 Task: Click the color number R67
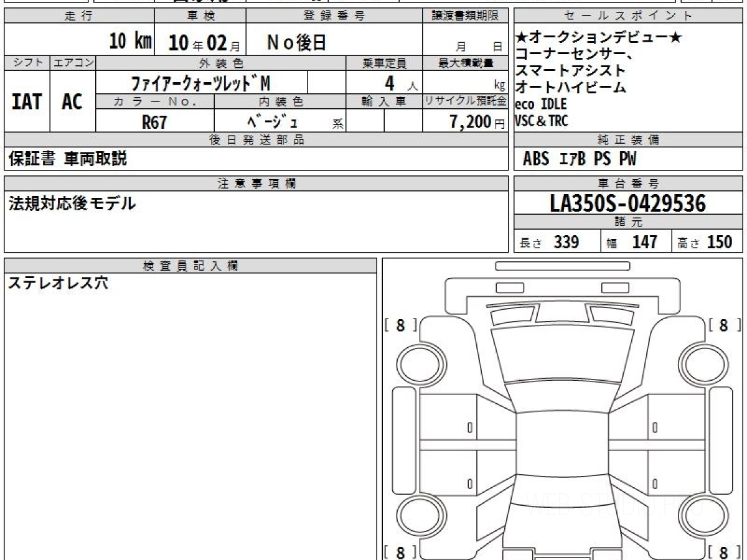154,123
